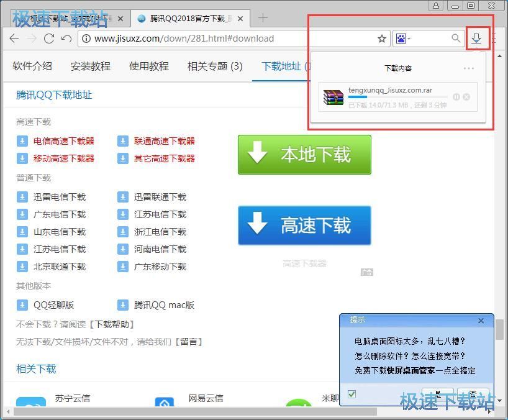Cancel the tengxunqq rar download
508x420 pixels.
click(466, 96)
